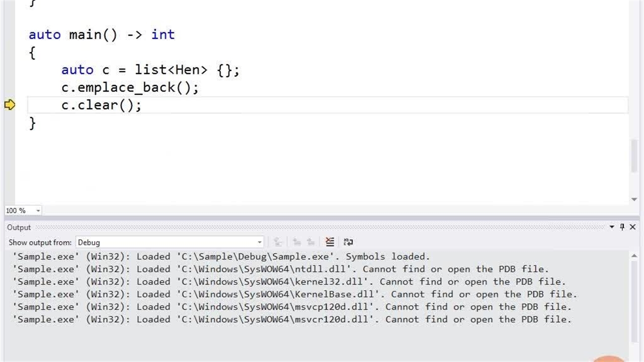644x362 pixels.
Task: Close the Output panel
Action: [x=633, y=227]
